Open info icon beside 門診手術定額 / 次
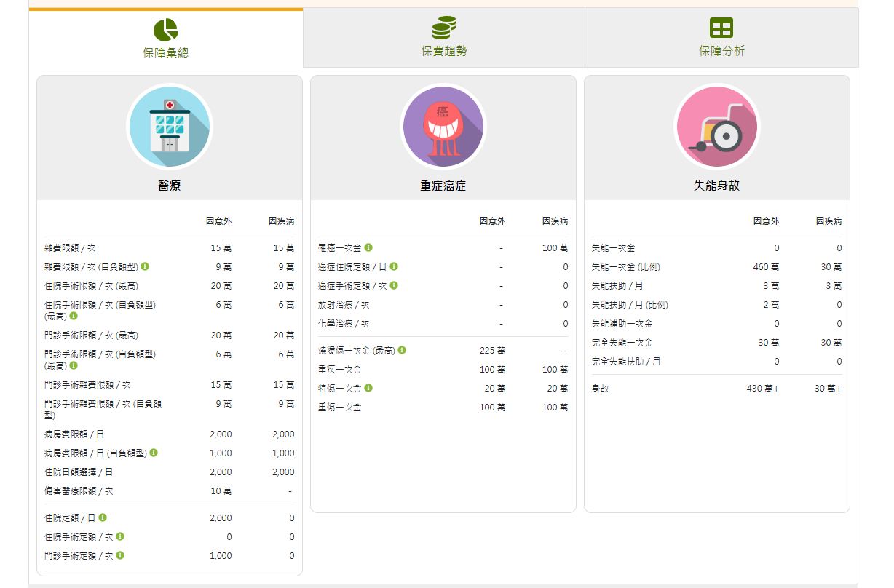This screenshot has width=894, height=588. coord(120,555)
